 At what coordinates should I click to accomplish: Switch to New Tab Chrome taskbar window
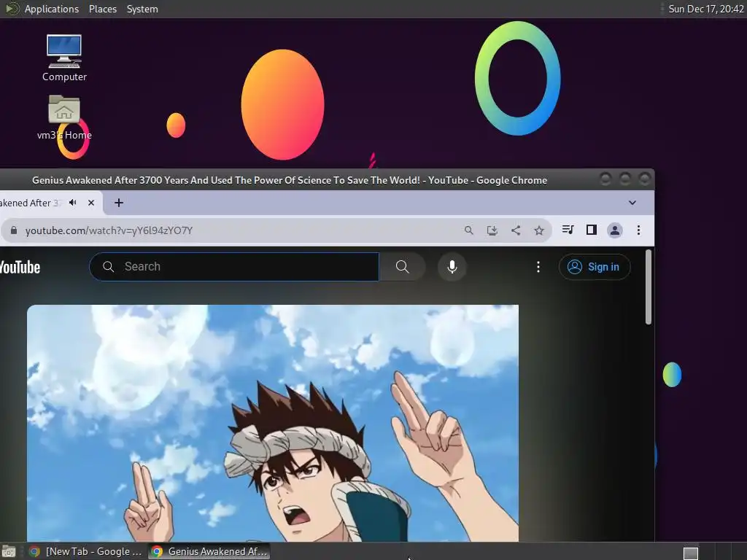tap(86, 551)
